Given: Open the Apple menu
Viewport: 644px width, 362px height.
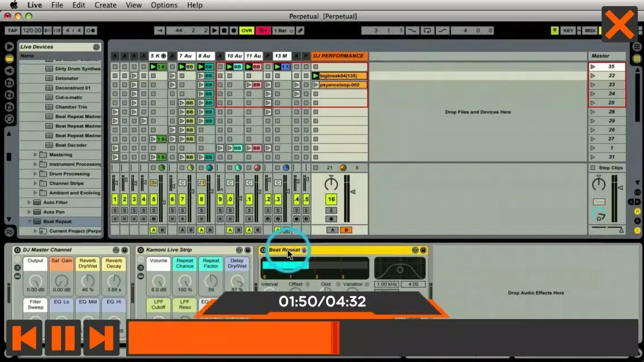Looking at the screenshot, I should (14, 5).
